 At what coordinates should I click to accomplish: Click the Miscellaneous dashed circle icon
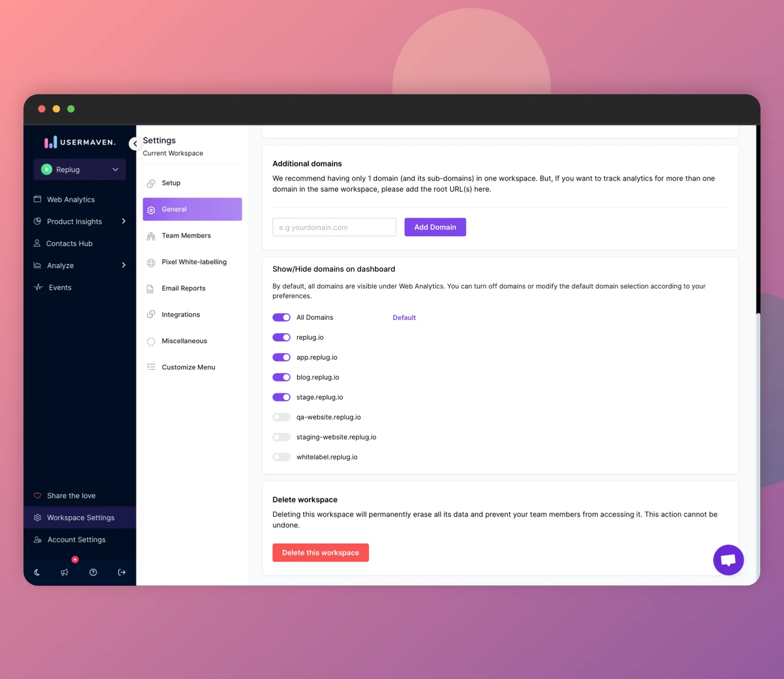(151, 341)
